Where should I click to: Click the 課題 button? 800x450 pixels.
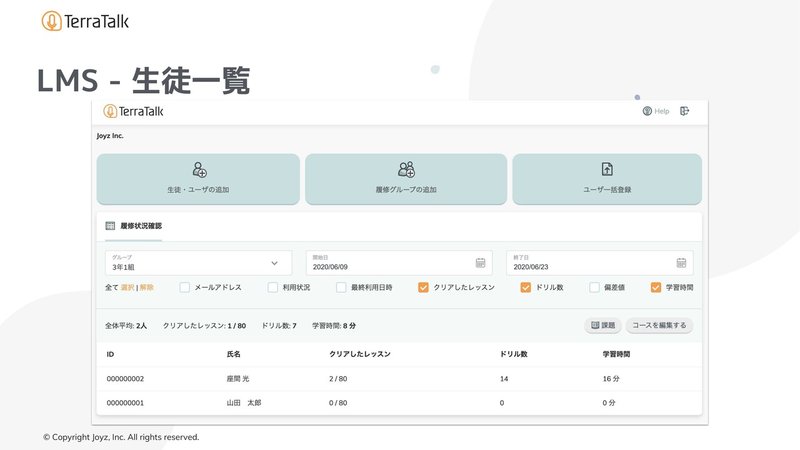click(x=603, y=325)
